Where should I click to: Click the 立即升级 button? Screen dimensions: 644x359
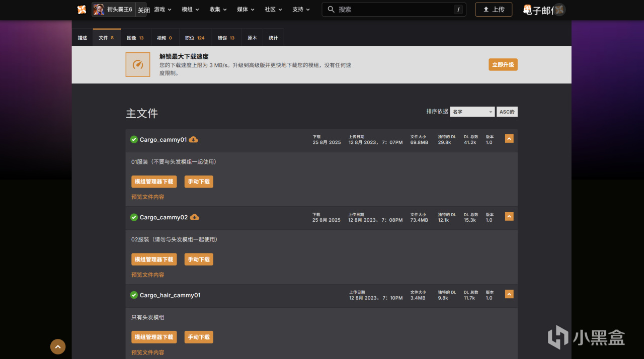click(x=503, y=64)
